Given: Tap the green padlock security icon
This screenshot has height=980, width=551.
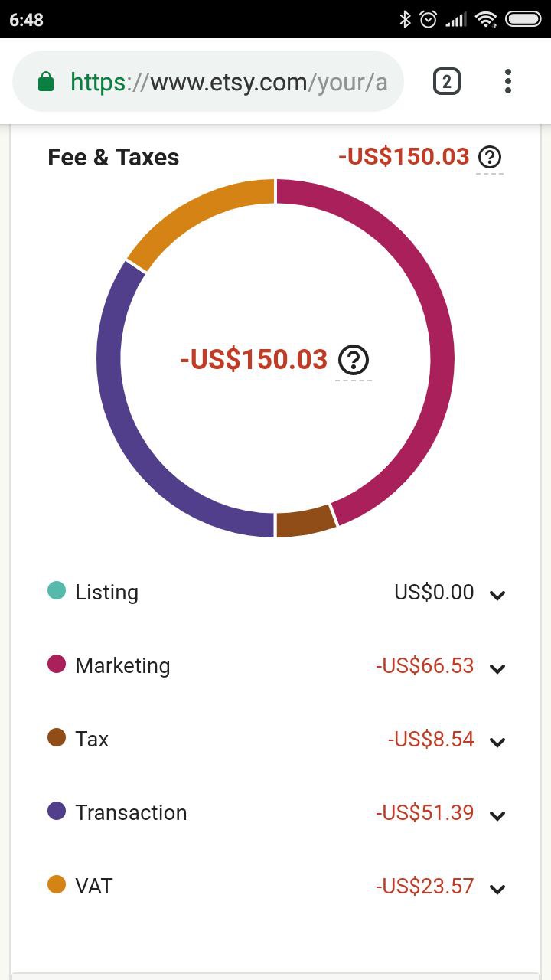Looking at the screenshot, I should coord(46,81).
